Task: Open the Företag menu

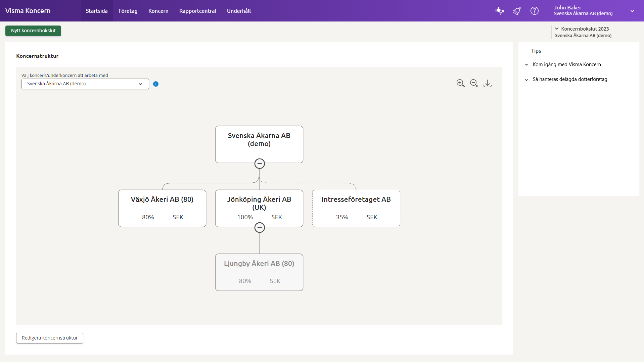Action: pyautogui.click(x=128, y=11)
